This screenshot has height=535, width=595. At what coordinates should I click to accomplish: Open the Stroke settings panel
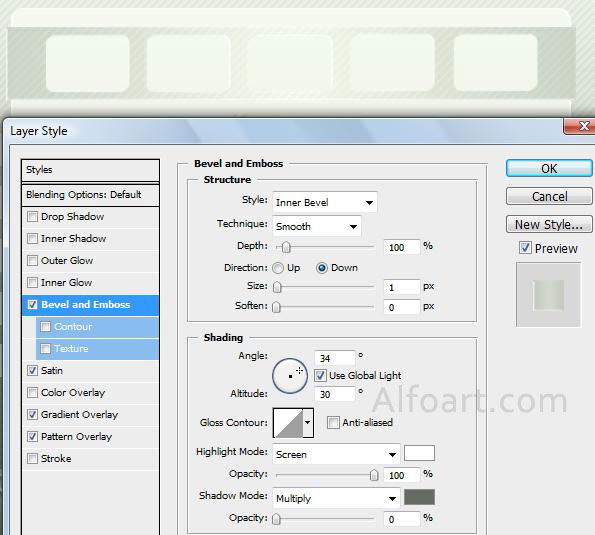tap(56, 459)
